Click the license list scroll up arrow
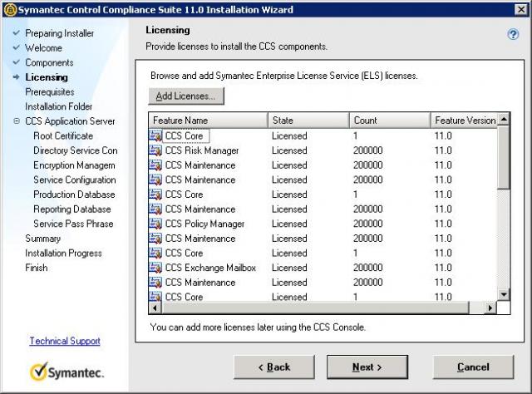The width and height of the screenshot is (532, 394). pos(504,119)
